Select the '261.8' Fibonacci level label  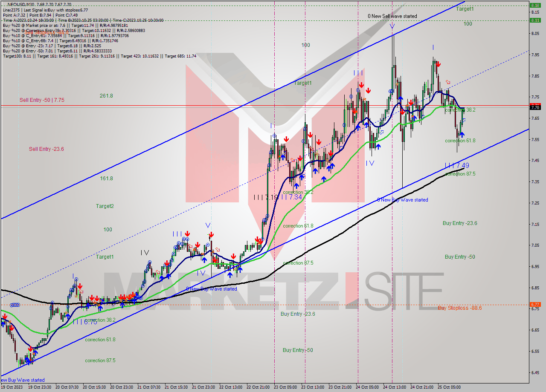tap(106, 96)
